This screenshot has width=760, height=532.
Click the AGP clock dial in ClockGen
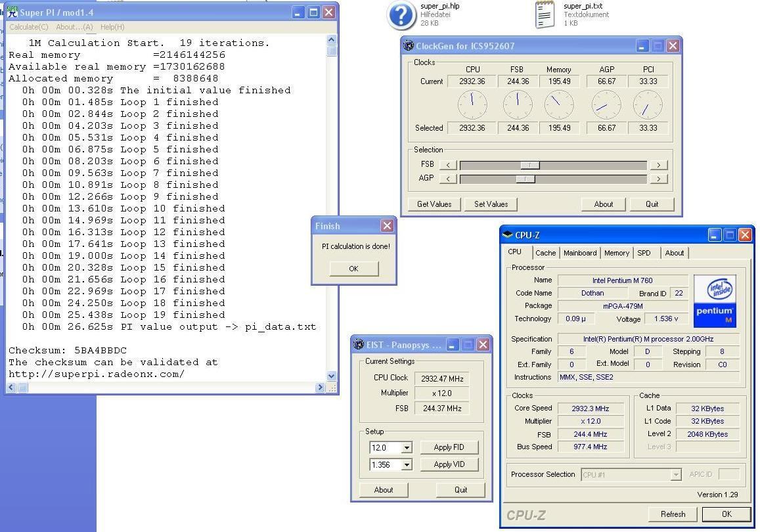click(606, 104)
